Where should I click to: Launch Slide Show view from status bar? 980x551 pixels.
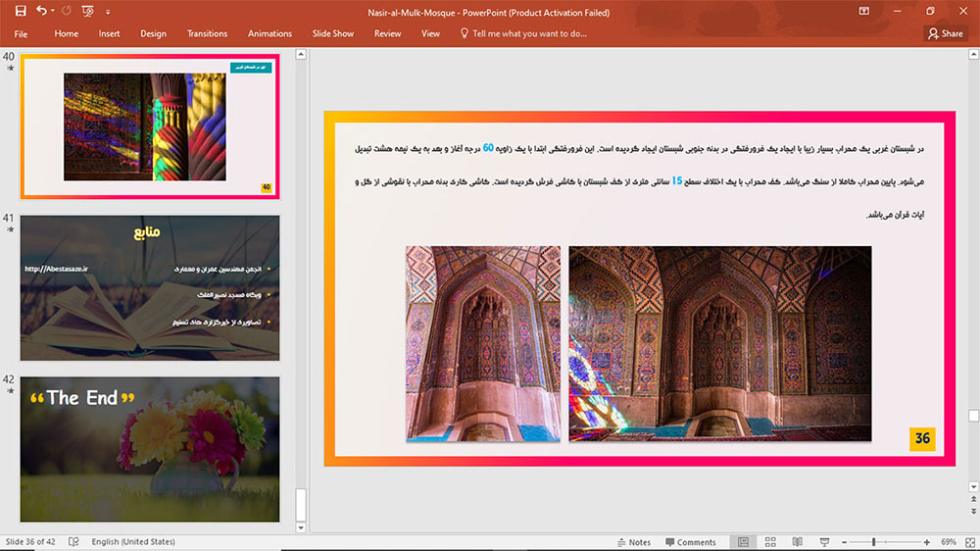point(824,542)
